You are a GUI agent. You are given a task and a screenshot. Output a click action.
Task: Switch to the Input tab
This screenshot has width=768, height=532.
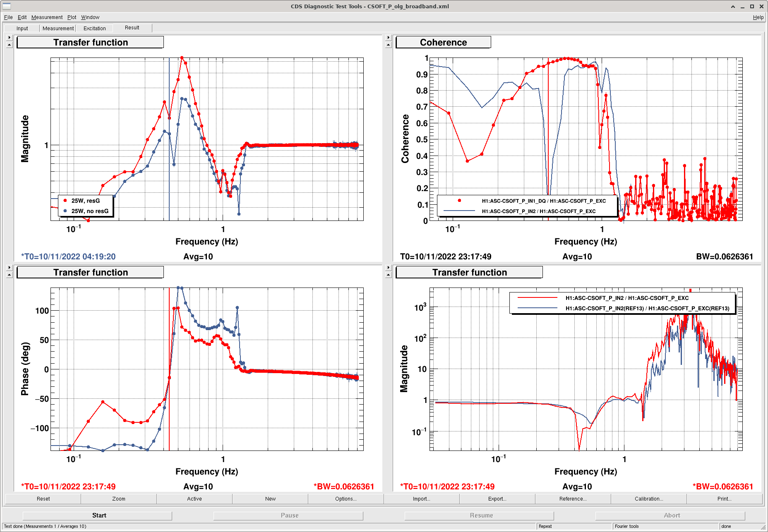(22, 29)
